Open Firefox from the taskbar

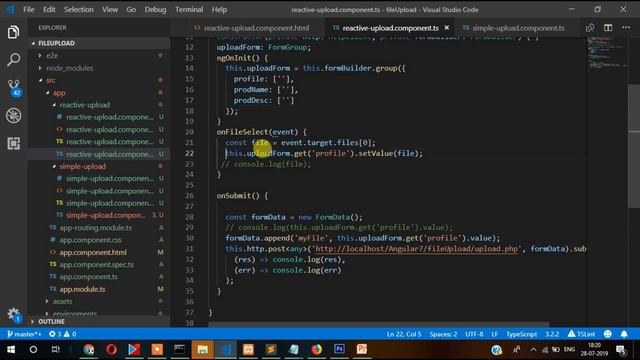coord(316,349)
